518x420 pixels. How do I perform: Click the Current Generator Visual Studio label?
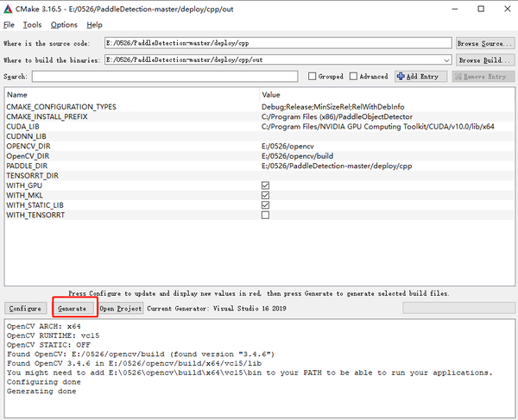217,309
